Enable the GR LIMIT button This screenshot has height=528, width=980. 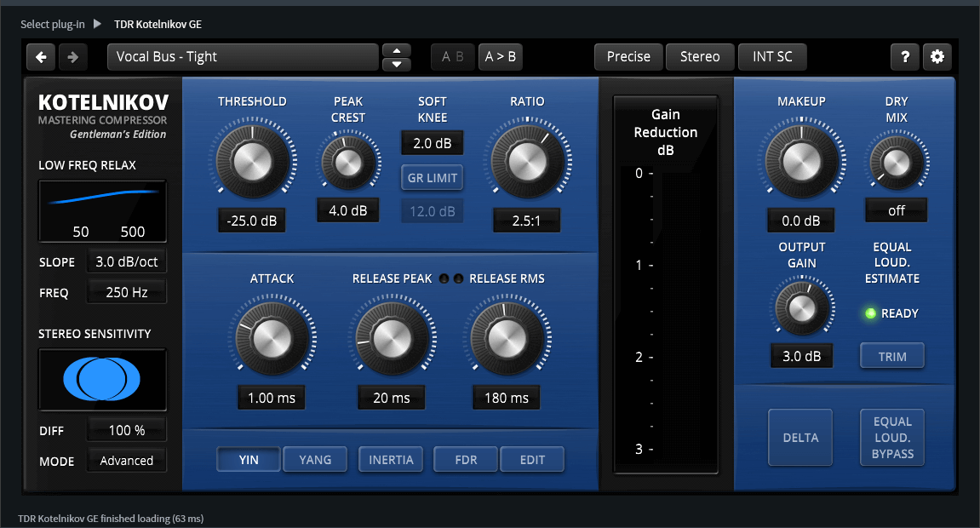pyautogui.click(x=432, y=178)
